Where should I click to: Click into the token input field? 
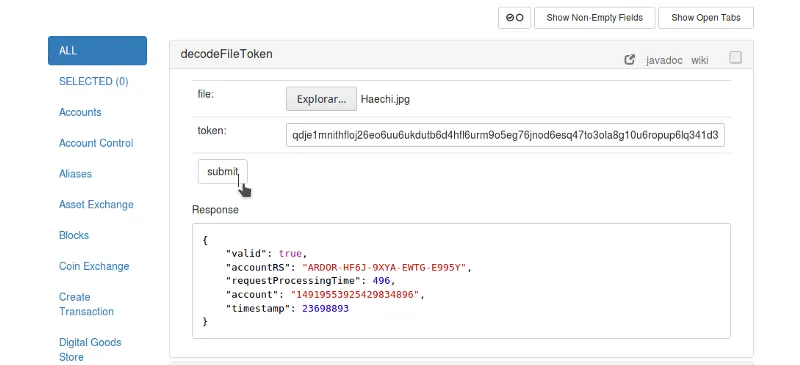[x=505, y=135]
